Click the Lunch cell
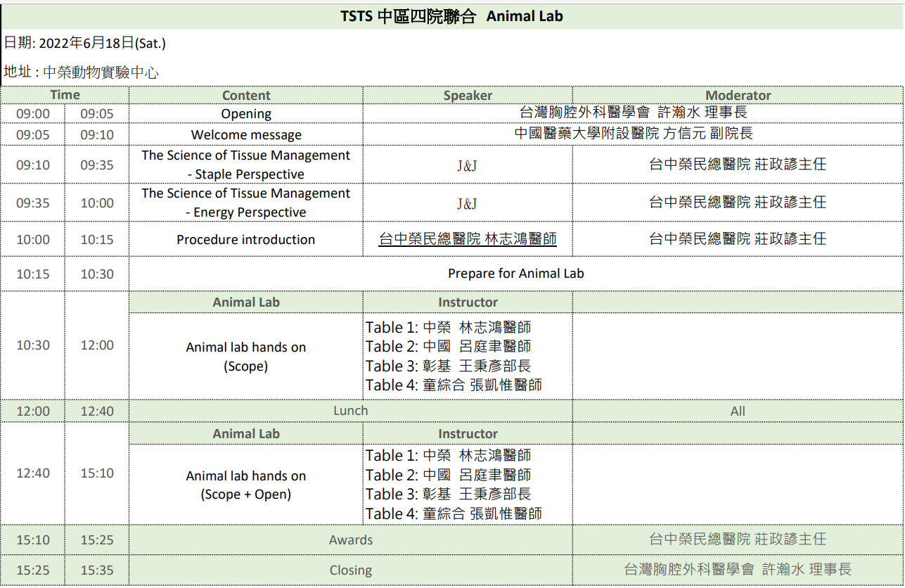Screen dimensions: 905x588 (351, 411)
